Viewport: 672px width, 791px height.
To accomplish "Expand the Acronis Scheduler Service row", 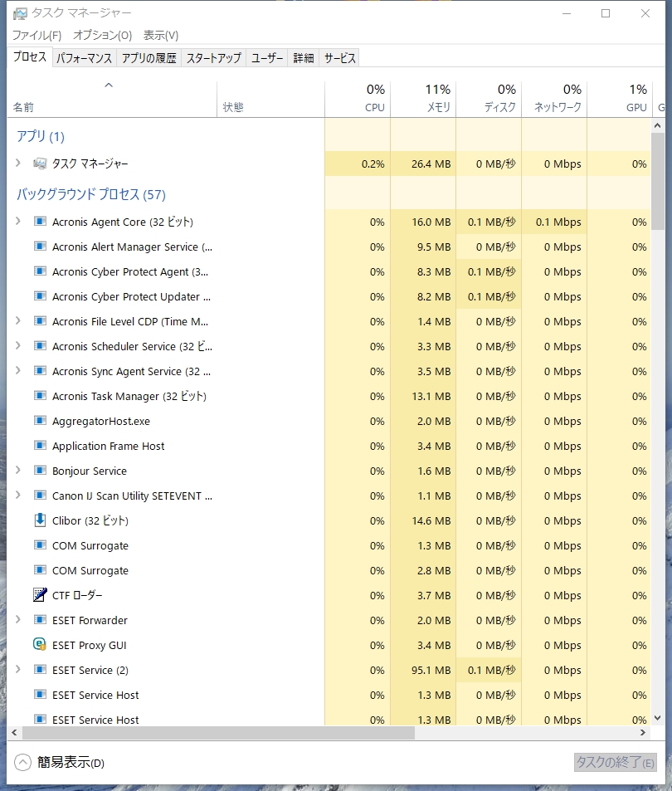I will point(18,345).
